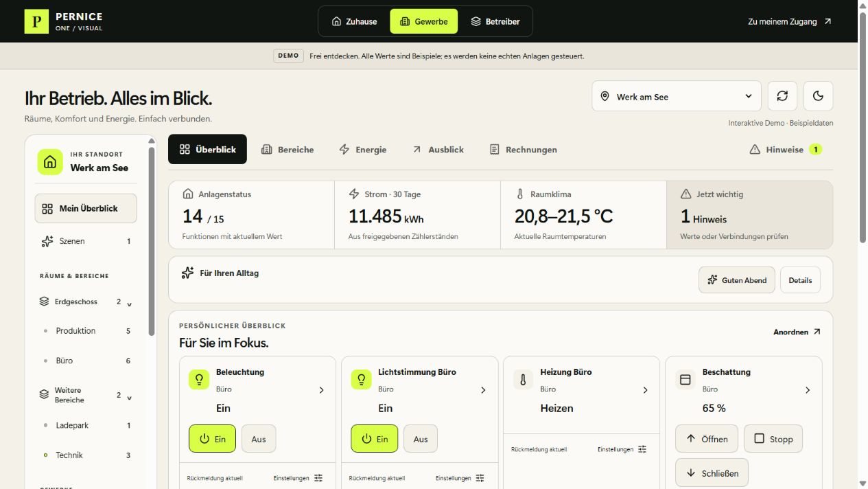Toggle dark mode with the moon icon
The image size is (868, 489).
click(x=818, y=96)
